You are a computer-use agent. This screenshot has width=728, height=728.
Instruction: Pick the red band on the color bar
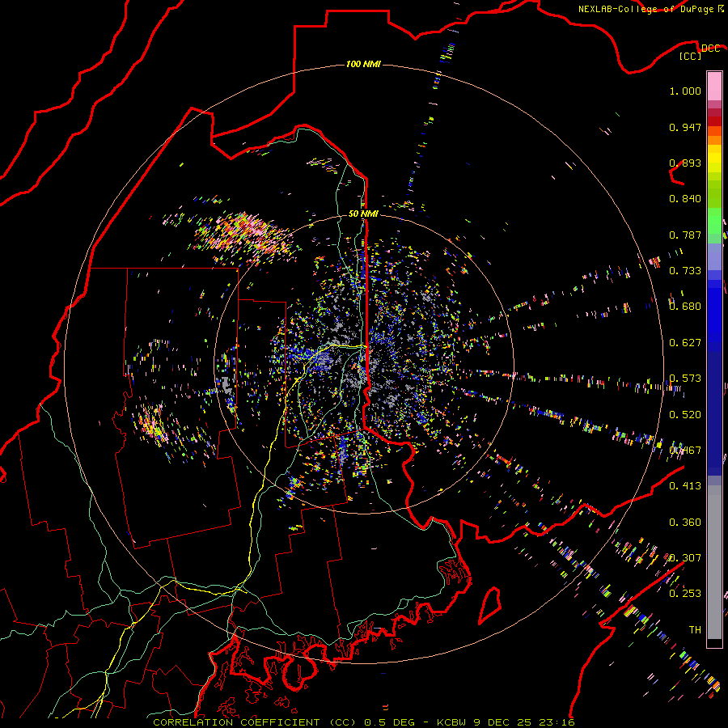tap(714, 121)
